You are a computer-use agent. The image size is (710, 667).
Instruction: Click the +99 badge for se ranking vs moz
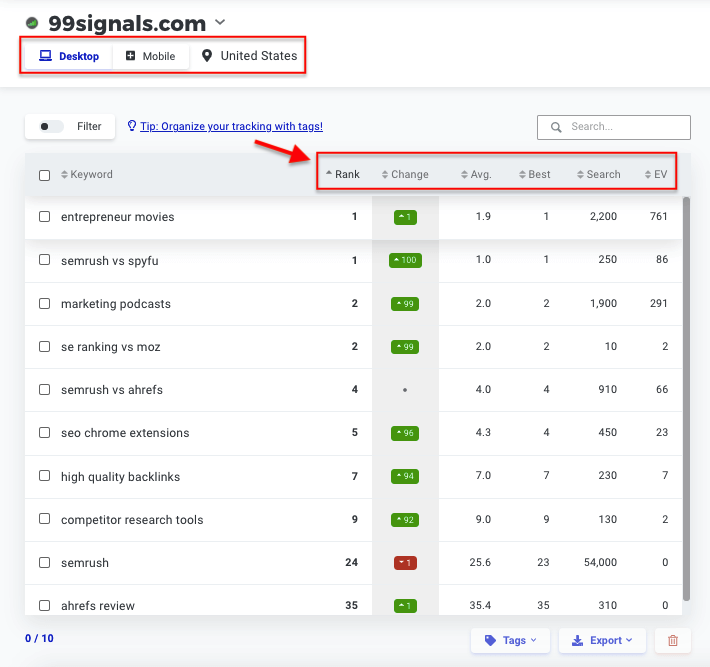point(405,347)
